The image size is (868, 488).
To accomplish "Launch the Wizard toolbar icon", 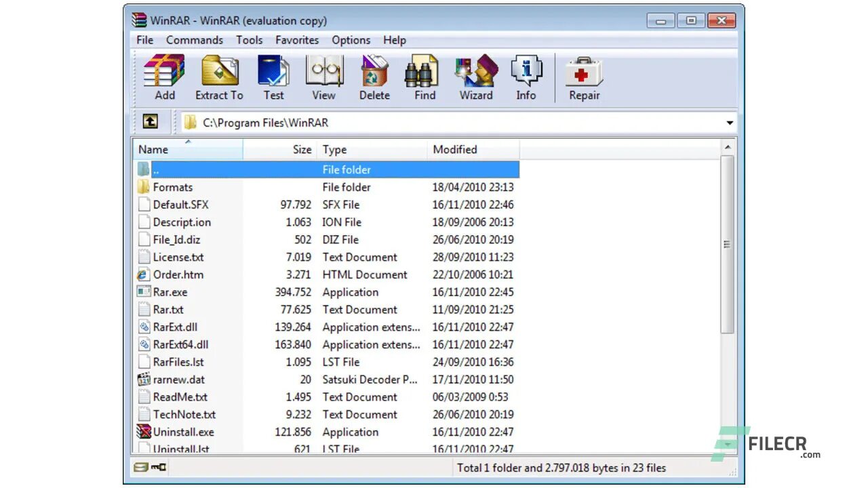I will pyautogui.click(x=476, y=70).
